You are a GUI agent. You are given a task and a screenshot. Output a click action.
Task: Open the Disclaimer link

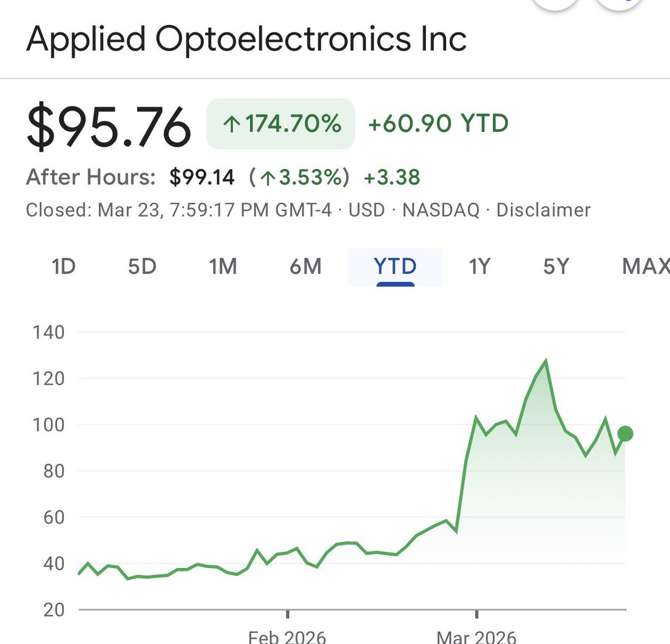coord(543,210)
